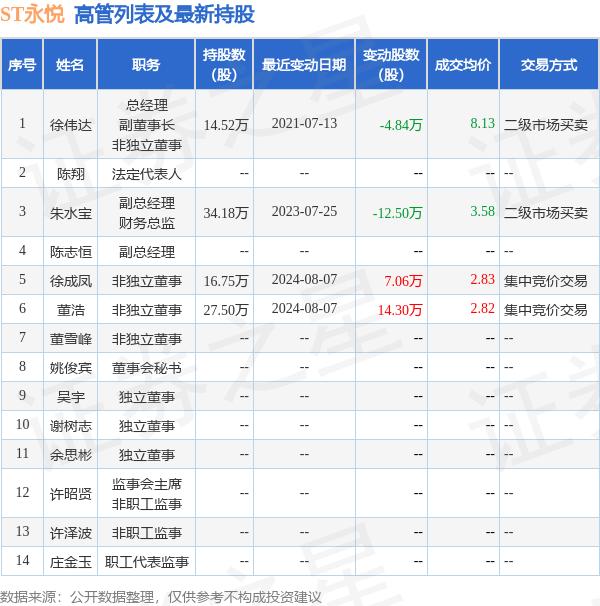
Task: Click the ST永悦 stock name in title
Action: pos(32,14)
